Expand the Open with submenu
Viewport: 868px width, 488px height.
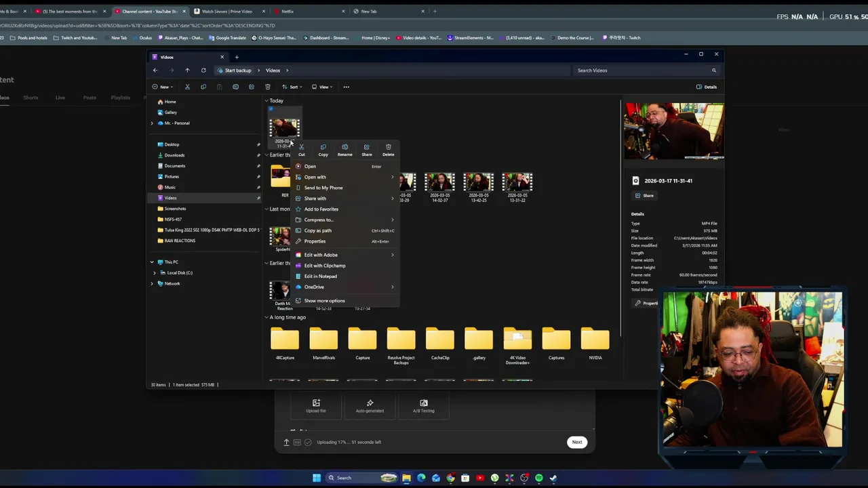click(345, 177)
